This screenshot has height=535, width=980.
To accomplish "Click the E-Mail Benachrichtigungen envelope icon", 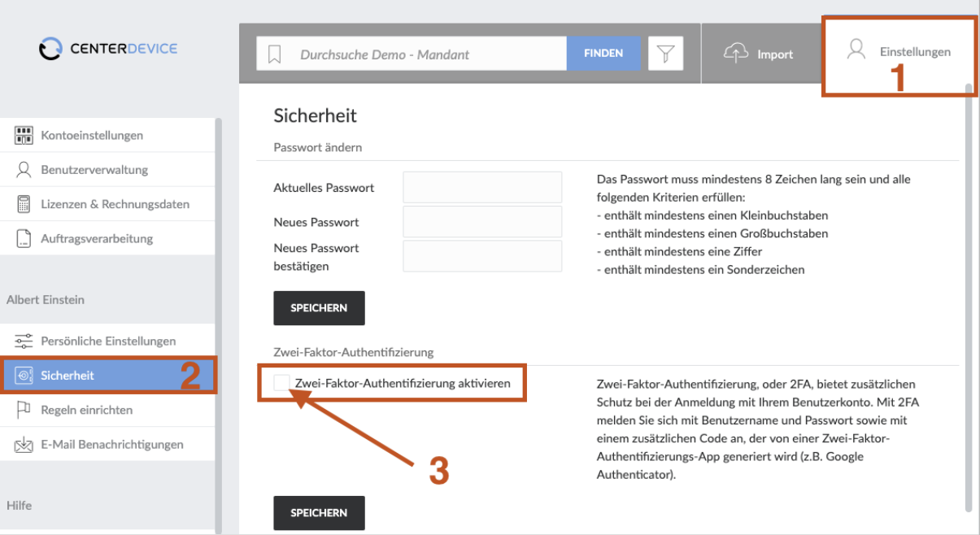I will pos(24,444).
